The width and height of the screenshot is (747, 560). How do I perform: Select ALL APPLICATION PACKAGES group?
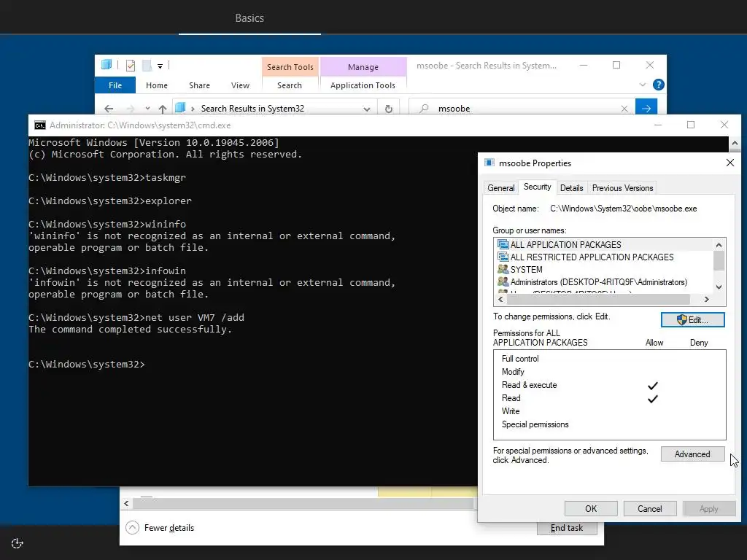click(605, 245)
